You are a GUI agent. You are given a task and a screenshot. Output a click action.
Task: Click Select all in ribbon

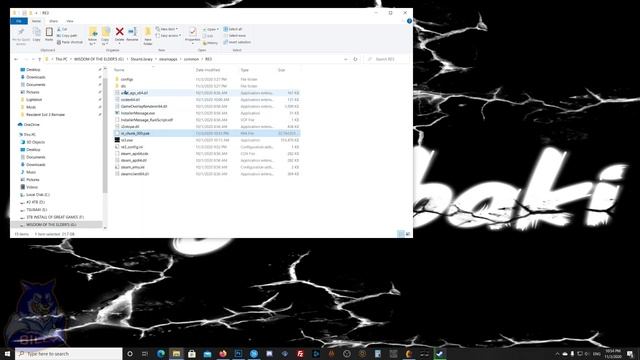(x=233, y=29)
